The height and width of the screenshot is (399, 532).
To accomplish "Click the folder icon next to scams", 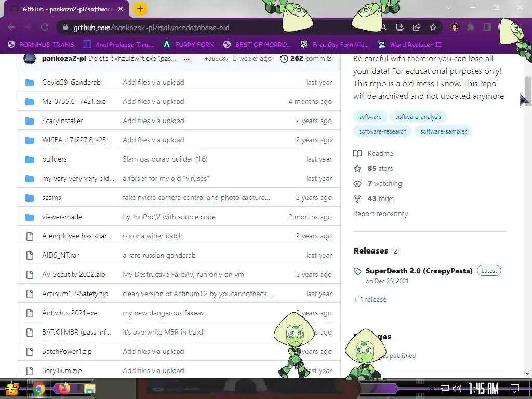I will click(30, 197).
